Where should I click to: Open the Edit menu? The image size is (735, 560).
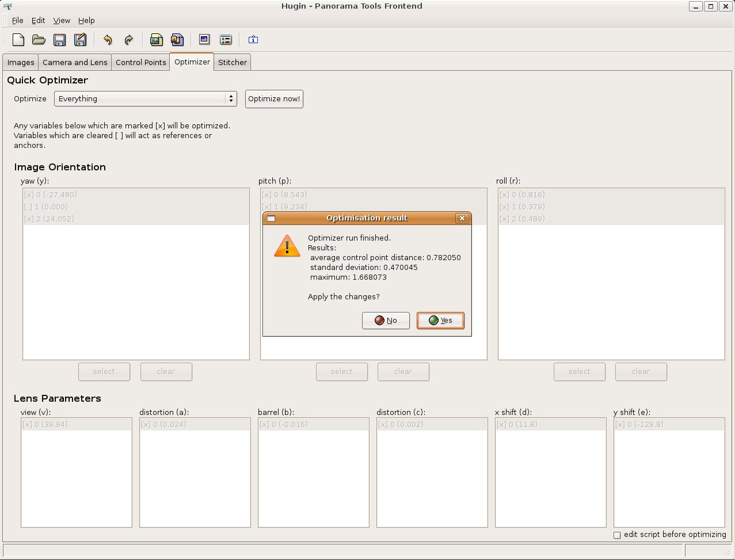click(x=38, y=20)
